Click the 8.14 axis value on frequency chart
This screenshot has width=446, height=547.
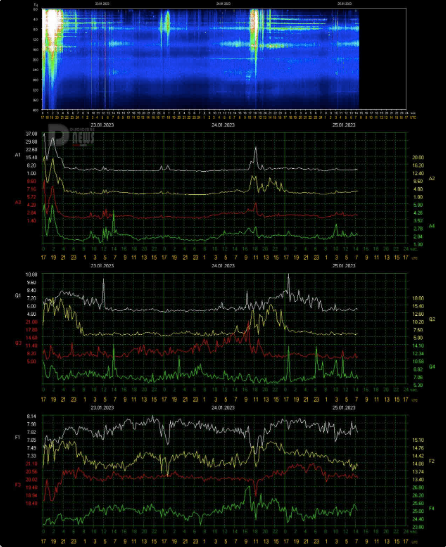31,416
